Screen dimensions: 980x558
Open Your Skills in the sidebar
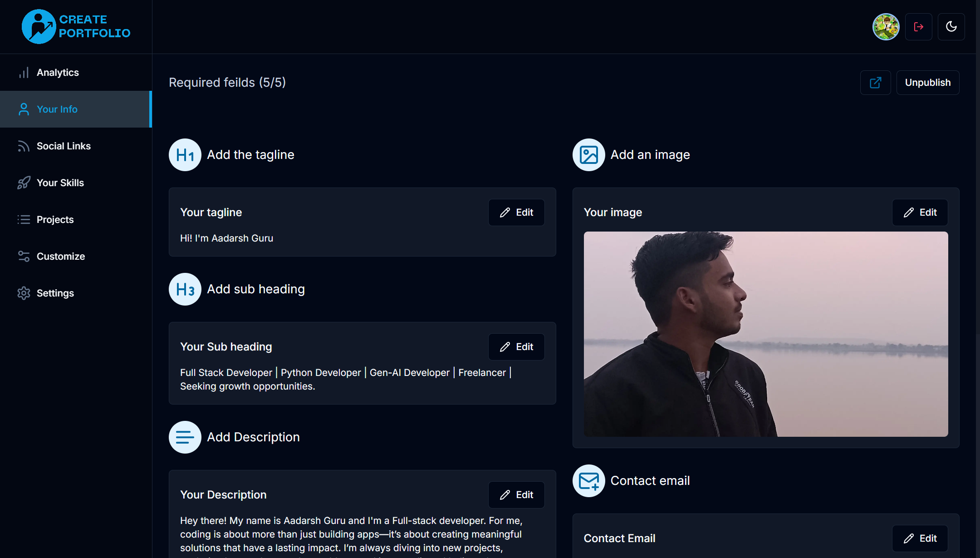[76, 183]
